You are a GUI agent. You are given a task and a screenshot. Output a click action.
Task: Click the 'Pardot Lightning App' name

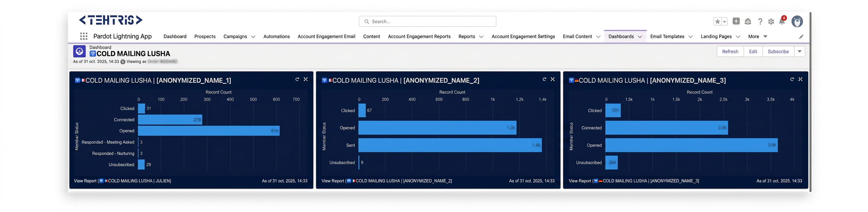coord(122,36)
